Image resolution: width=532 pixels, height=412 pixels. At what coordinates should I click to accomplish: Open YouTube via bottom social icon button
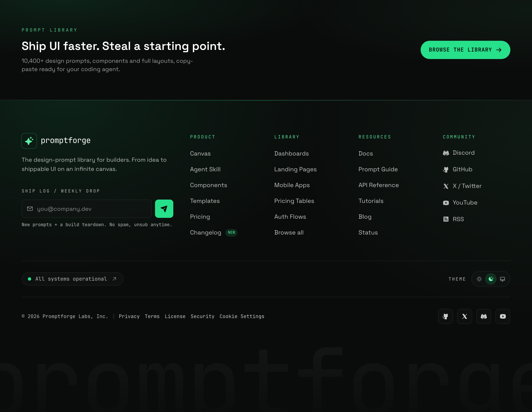[503, 316]
